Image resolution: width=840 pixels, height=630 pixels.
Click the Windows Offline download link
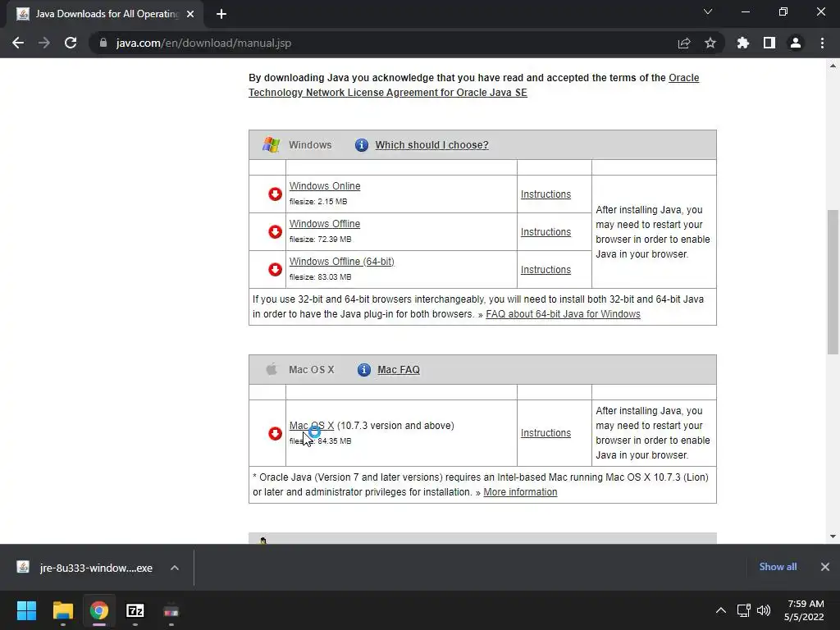pyautogui.click(x=325, y=224)
